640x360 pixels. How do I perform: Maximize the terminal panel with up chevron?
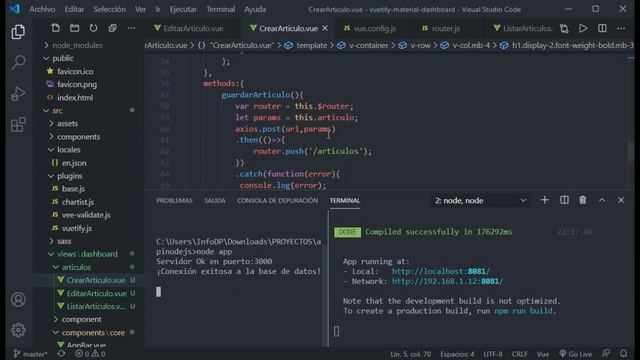coord(602,200)
